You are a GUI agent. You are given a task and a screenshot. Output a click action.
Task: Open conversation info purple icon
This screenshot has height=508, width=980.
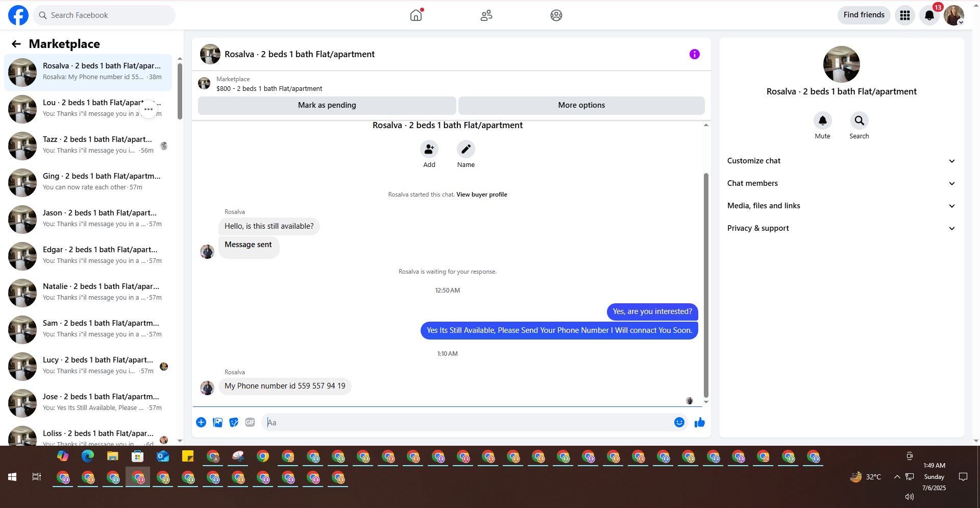coord(695,54)
